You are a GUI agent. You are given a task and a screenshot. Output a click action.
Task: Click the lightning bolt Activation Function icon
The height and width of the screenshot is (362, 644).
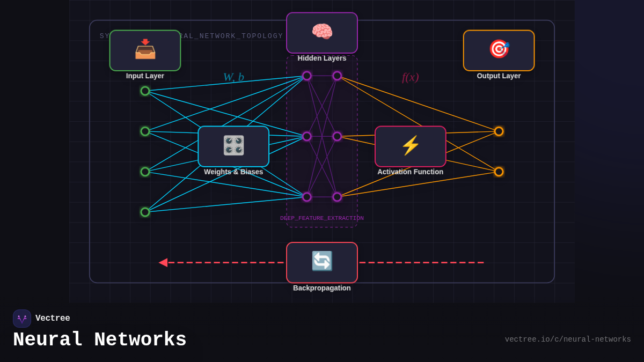(410, 145)
